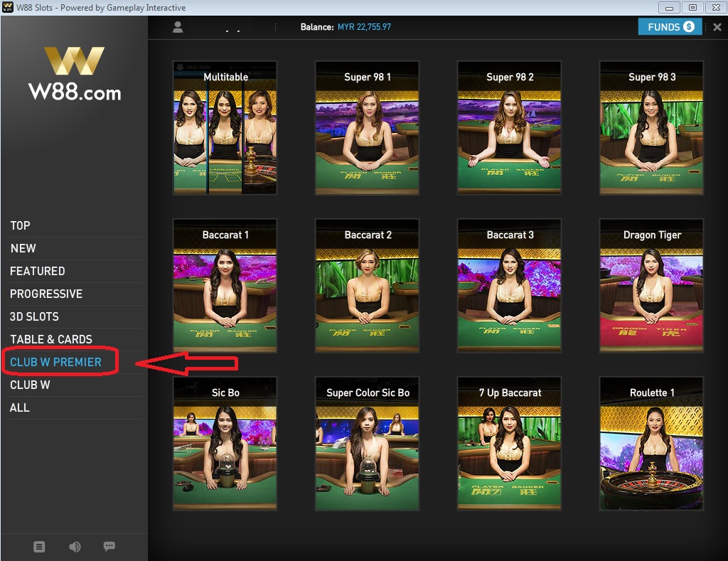The image size is (728, 561).
Task: Click the vertical dots next to FUNDS
Action: [x=706, y=27]
